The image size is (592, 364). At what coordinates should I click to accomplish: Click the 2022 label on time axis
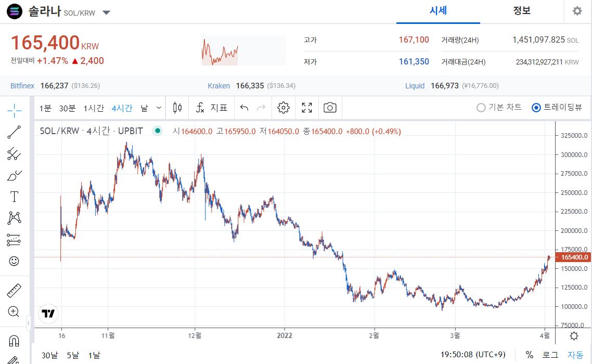pyautogui.click(x=285, y=335)
